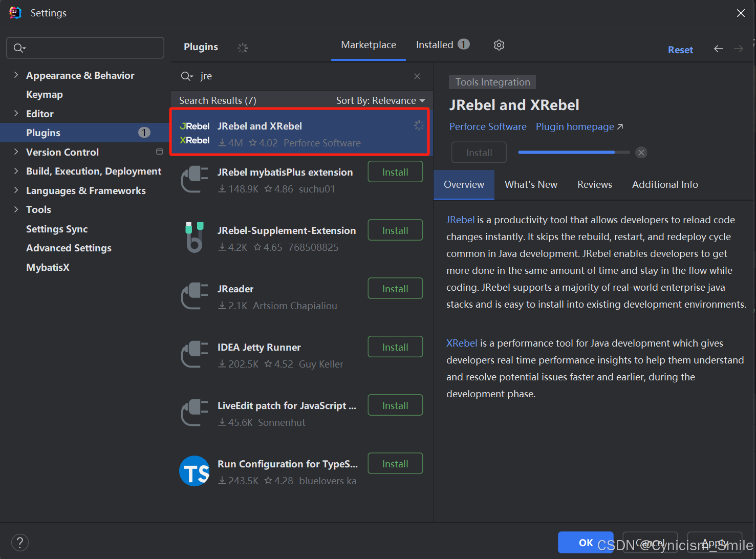Switch to the Installed tab
This screenshot has width=756, height=559.
(x=442, y=45)
